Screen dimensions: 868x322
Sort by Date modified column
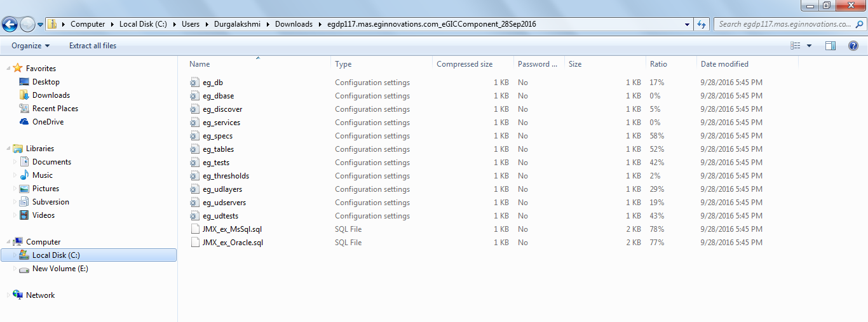[724, 64]
